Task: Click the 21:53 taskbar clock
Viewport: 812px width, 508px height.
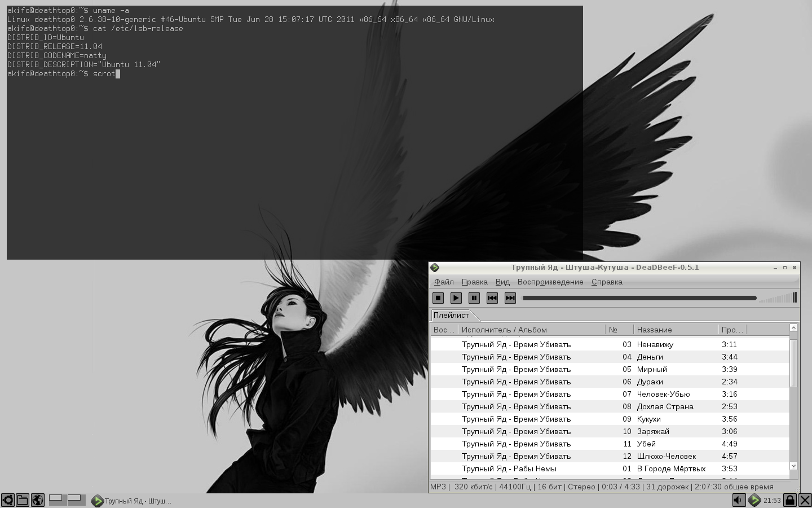Action: click(772, 501)
